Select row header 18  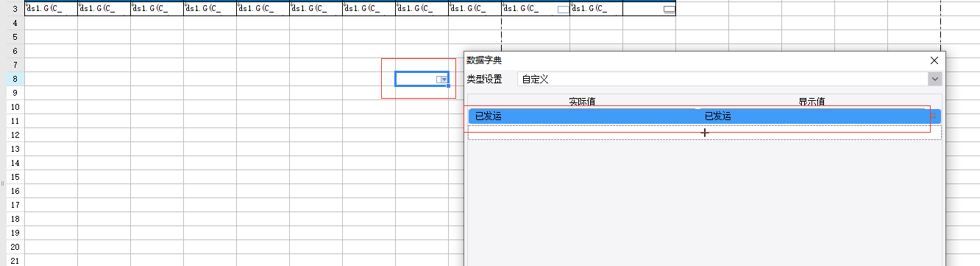pyautogui.click(x=15, y=219)
